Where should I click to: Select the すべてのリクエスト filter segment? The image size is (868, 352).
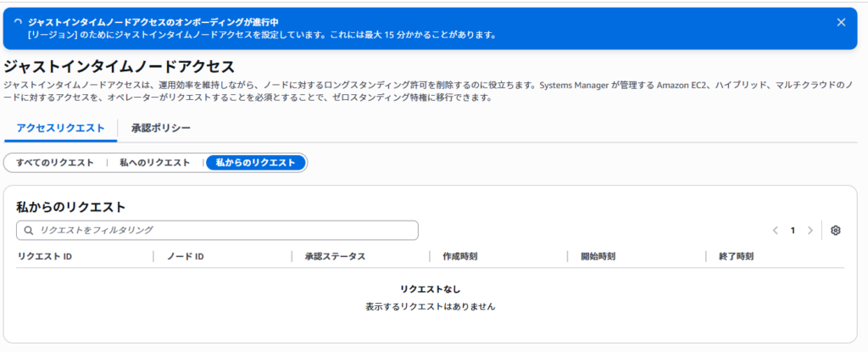pyautogui.click(x=55, y=163)
